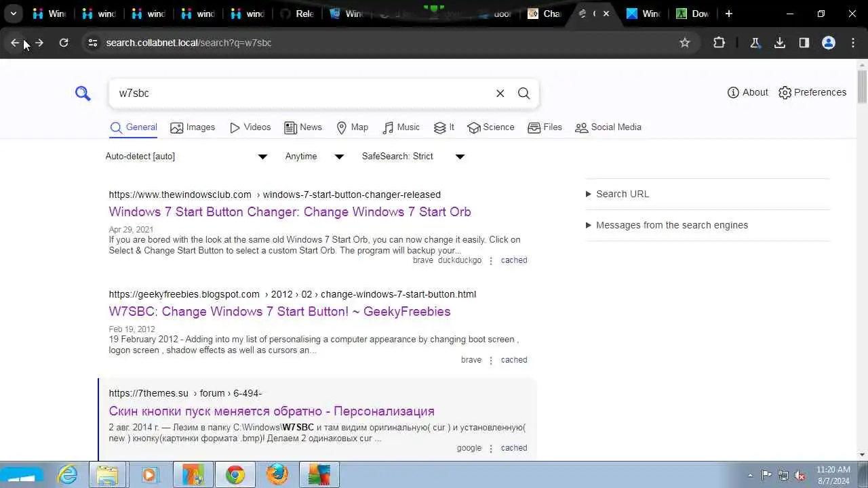Launch Internet Explorer from taskbar
This screenshot has height=488, width=868.
68,475
